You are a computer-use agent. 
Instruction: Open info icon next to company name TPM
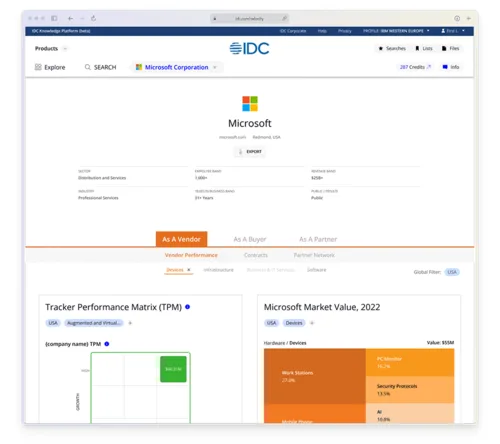[x=107, y=344]
